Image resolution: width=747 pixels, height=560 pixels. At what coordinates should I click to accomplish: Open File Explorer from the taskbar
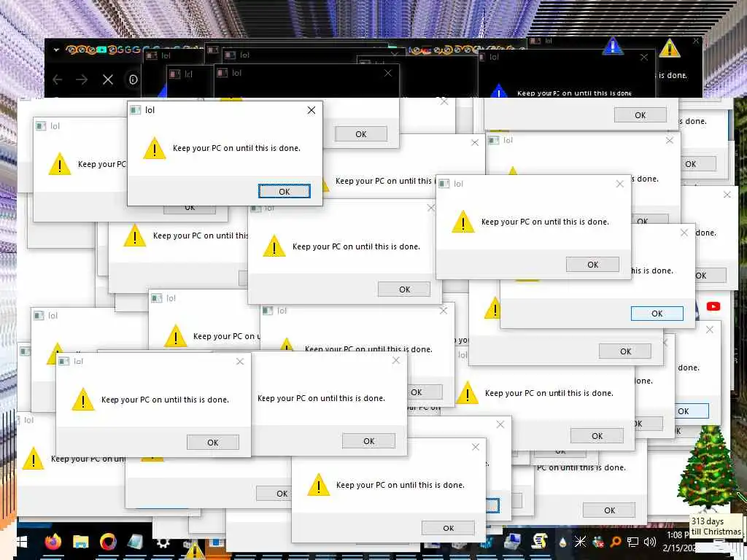[x=80, y=542]
